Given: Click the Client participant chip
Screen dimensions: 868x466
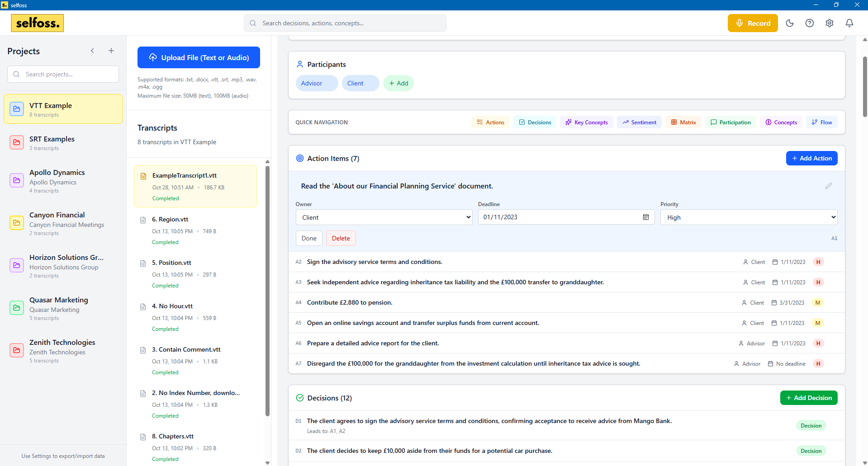Looking at the screenshot, I should click(360, 83).
